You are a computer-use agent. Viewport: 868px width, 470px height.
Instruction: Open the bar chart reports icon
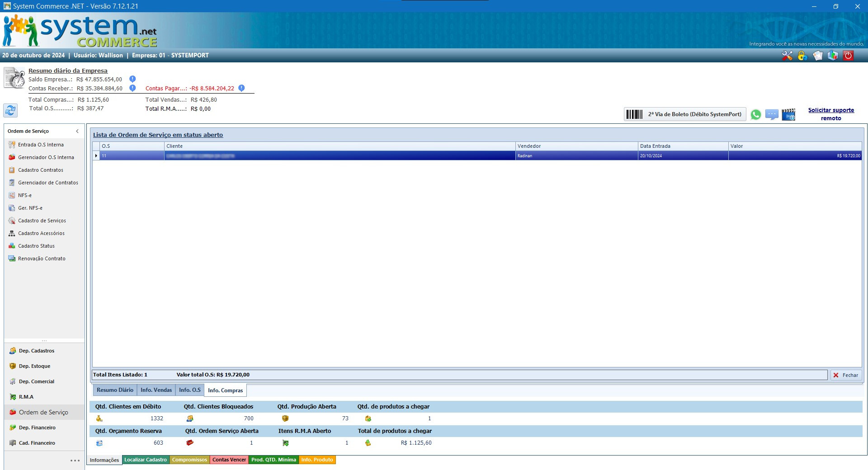[833, 56]
